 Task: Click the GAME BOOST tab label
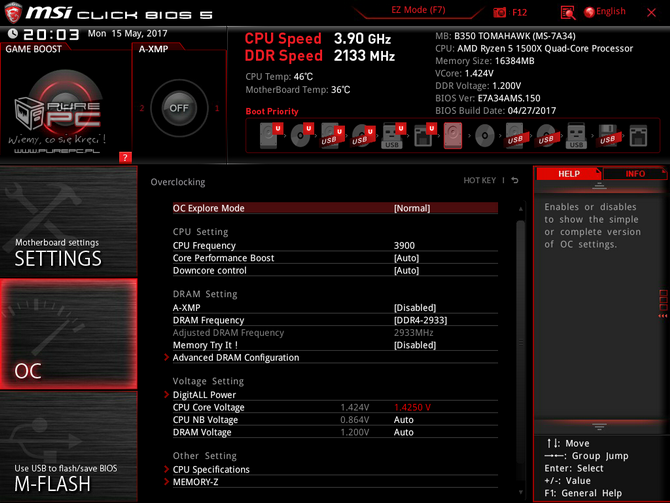(x=33, y=49)
